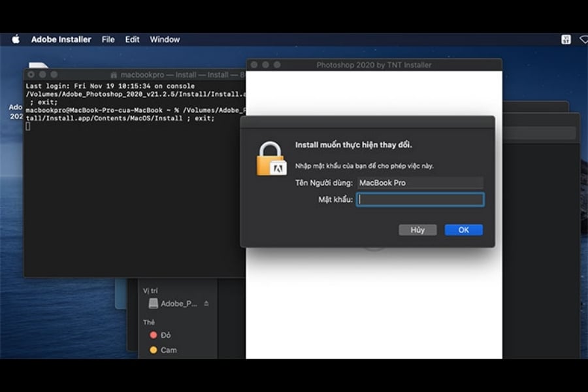This screenshot has height=392, width=588.
Task: Click the input source icon in menu bar
Action: point(566,39)
